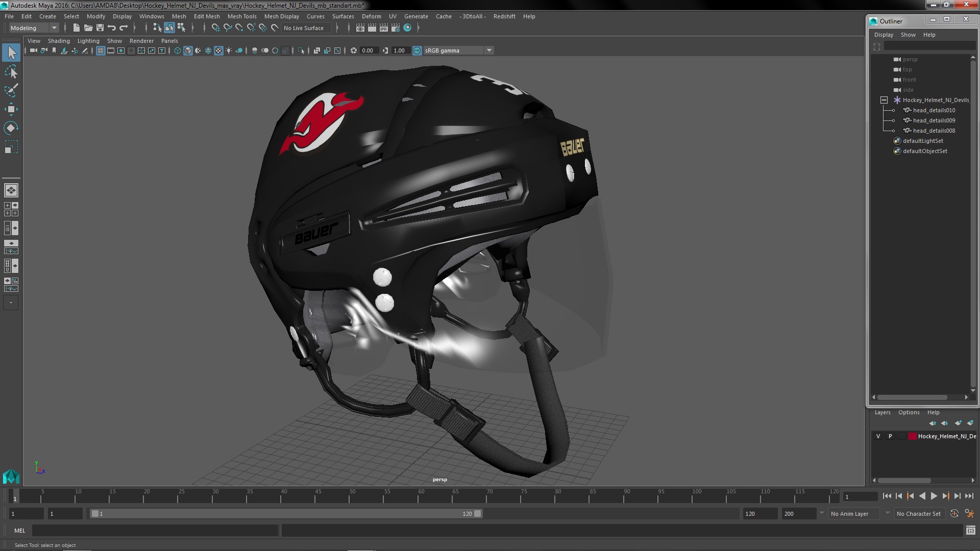Save the scene with the floppy disk icon
This screenshot has height=551, width=980.
point(100,28)
